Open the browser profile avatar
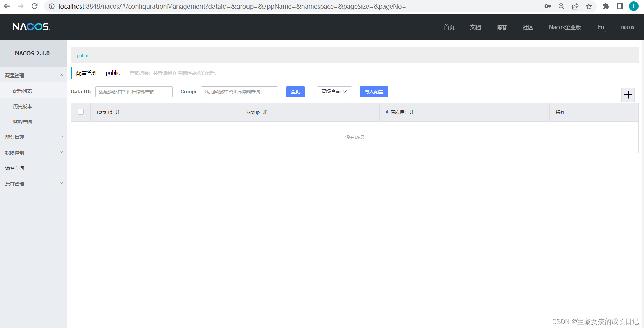 (634, 6)
